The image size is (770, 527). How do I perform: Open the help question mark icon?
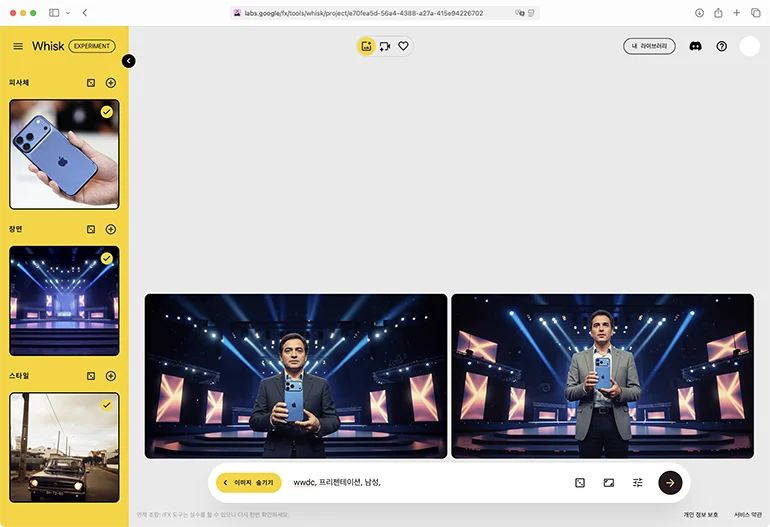pyautogui.click(x=721, y=46)
